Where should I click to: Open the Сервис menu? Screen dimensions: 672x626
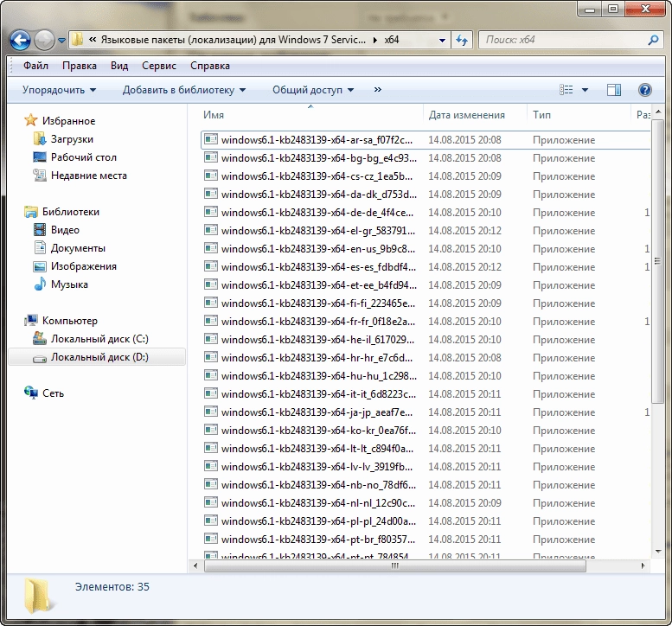pyautogui.click(x=159, y=66)
